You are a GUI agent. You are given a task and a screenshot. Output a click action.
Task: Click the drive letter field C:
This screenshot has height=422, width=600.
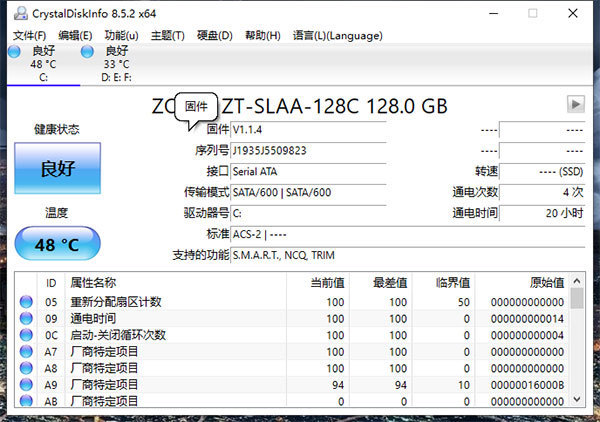point(308,213)
